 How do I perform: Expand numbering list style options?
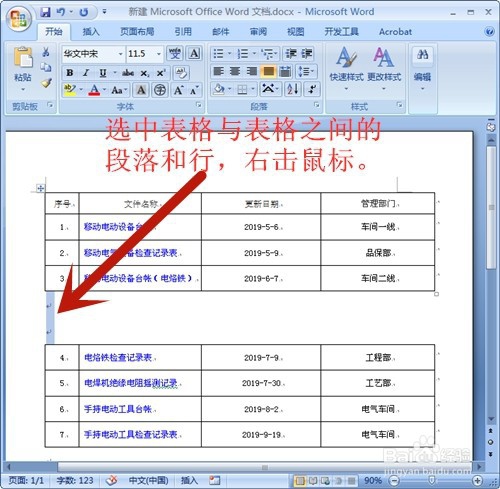(x=254, y=53)
